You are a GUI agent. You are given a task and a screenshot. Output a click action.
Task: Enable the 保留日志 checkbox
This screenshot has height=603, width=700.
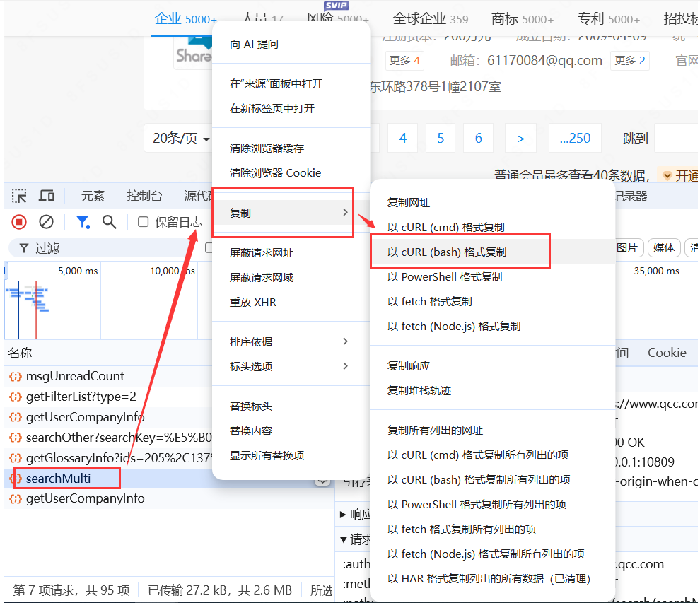pos(143,222)
